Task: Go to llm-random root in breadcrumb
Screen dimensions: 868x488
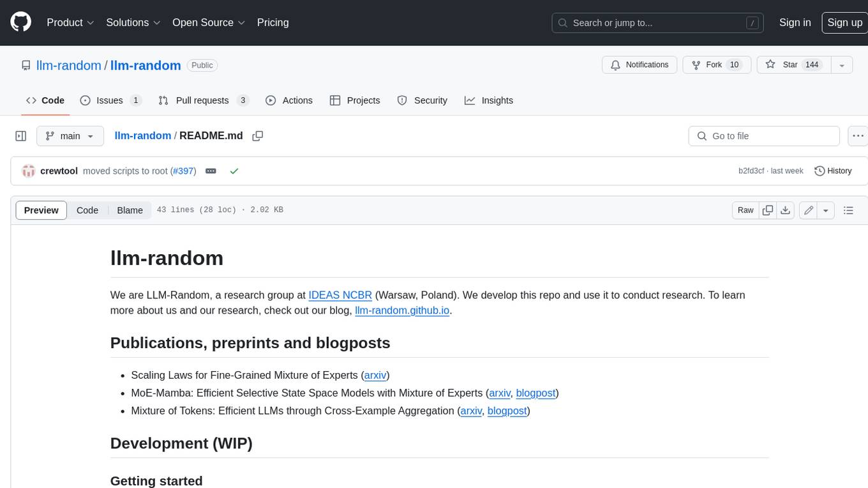Action: coord(142,136)
